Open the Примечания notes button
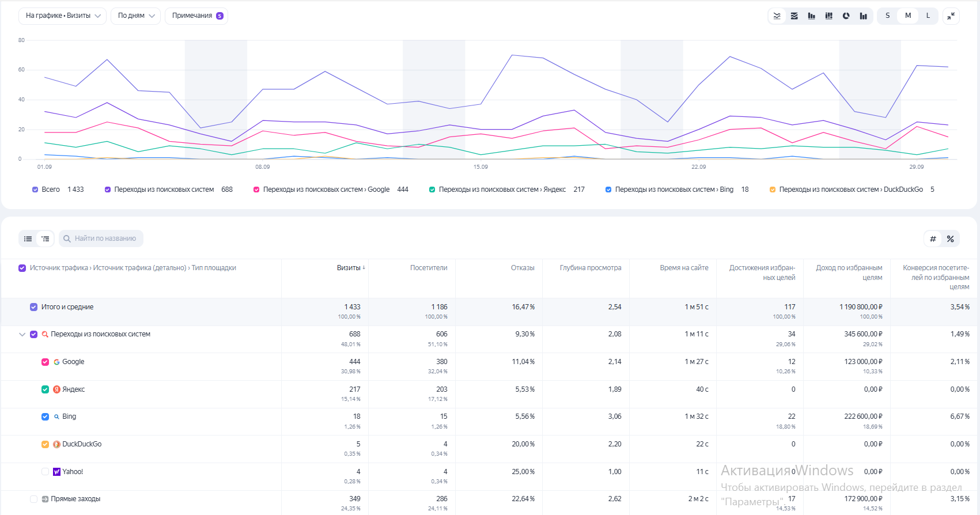Image resolution: width=980 pixels, height=515 pixels. click(x=196, y=16)
